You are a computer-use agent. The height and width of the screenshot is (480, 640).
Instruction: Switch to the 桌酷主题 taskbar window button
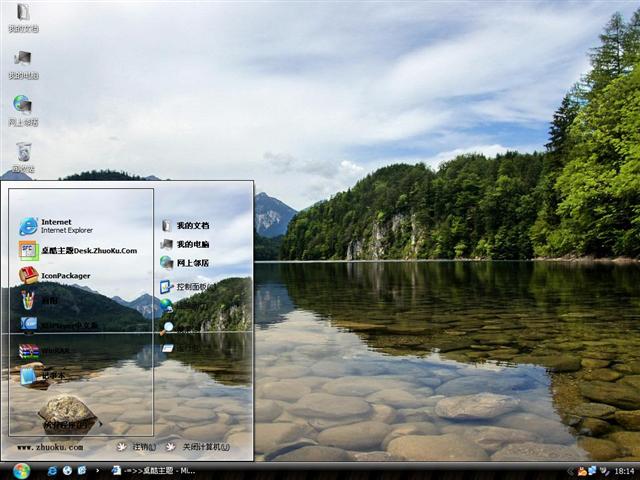click(153, 471)
